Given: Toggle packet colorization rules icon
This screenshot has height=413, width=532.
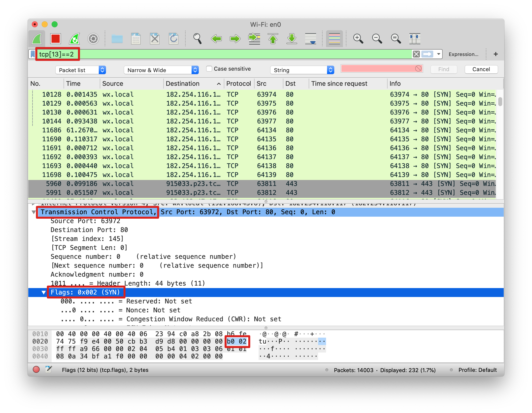Looking at the screenshot, I should [x=334, y=39].
